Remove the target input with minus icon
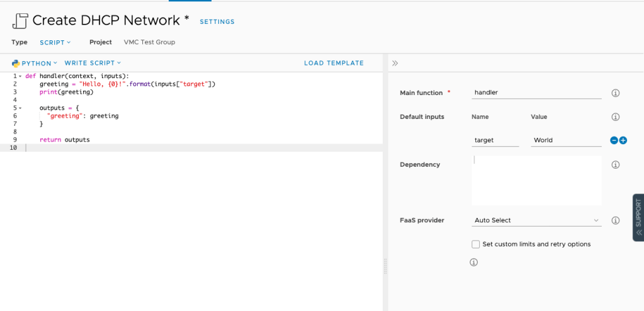 click(x=614, y=140)
